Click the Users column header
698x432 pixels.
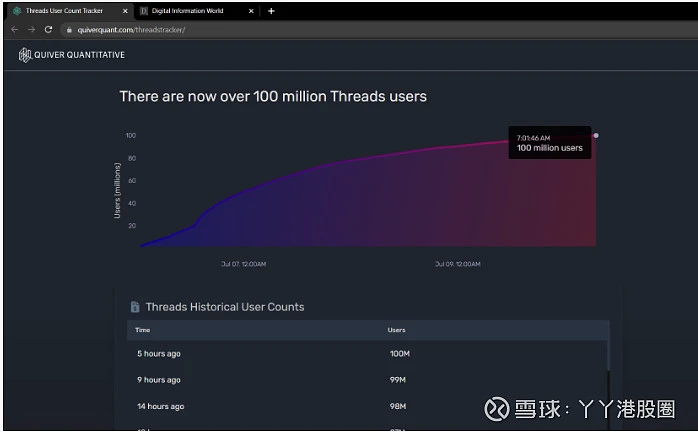396,330
